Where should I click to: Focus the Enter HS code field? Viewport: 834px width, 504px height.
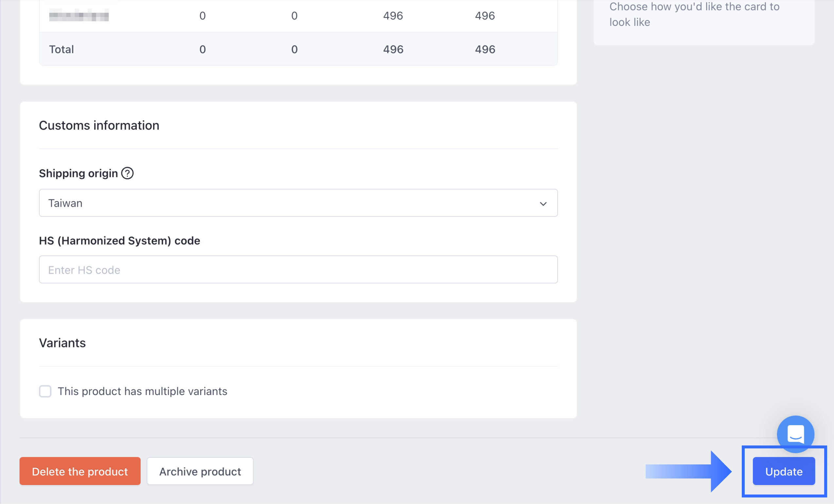click(298, 270)
